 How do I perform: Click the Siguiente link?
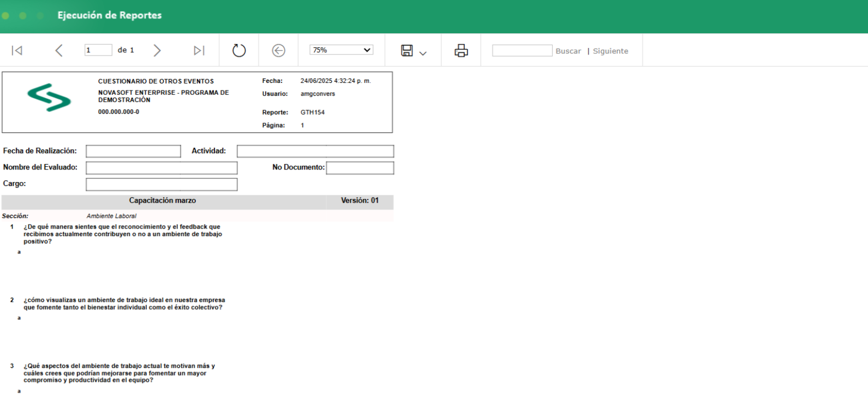610,51
